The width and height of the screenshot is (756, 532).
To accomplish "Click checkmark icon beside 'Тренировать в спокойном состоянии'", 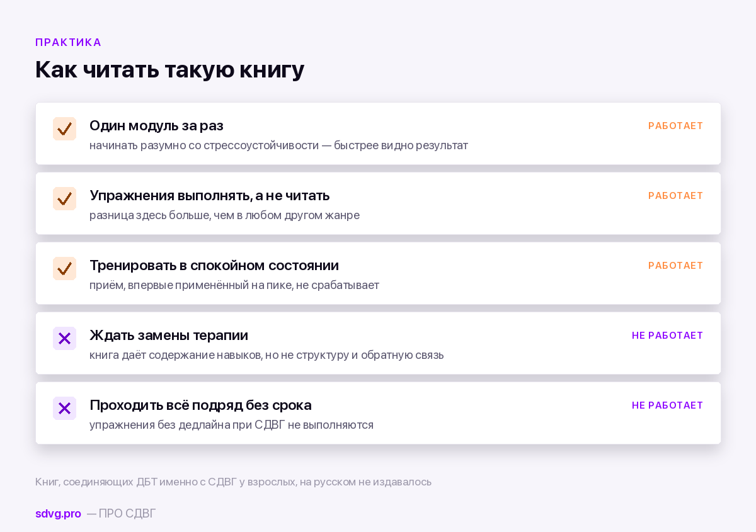I will click(64, 268).
